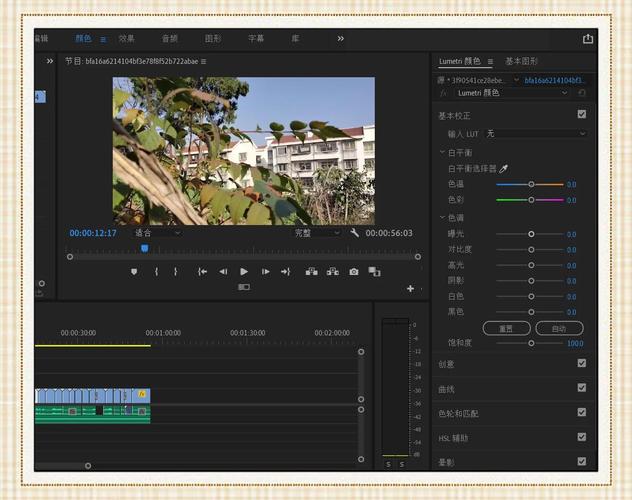632x500 pixels.
Task: Step forward one frame
Action: [x=265, y=272]
